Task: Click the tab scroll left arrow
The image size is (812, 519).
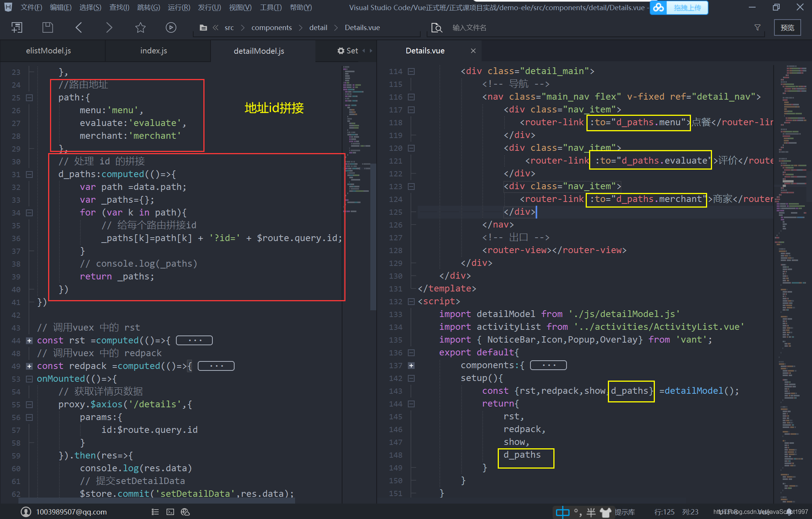Action: (364, 50)
